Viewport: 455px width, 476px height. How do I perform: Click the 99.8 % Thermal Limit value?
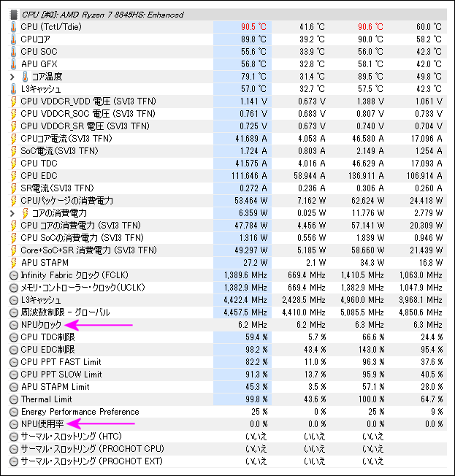coord(256,399)
